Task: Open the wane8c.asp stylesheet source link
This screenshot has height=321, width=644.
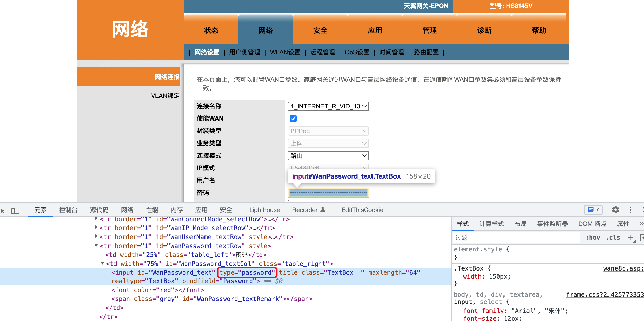Action: (623, 268)
